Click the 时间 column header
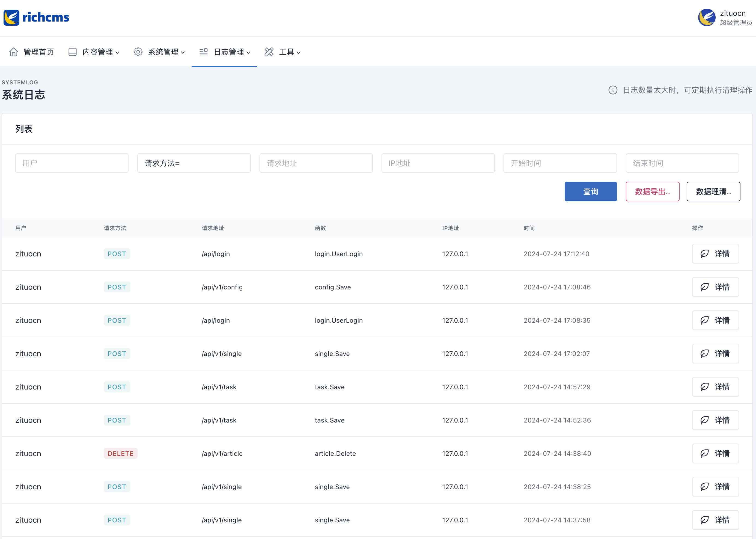The width and height of the screenshot is (756, 539). (529, 228)
